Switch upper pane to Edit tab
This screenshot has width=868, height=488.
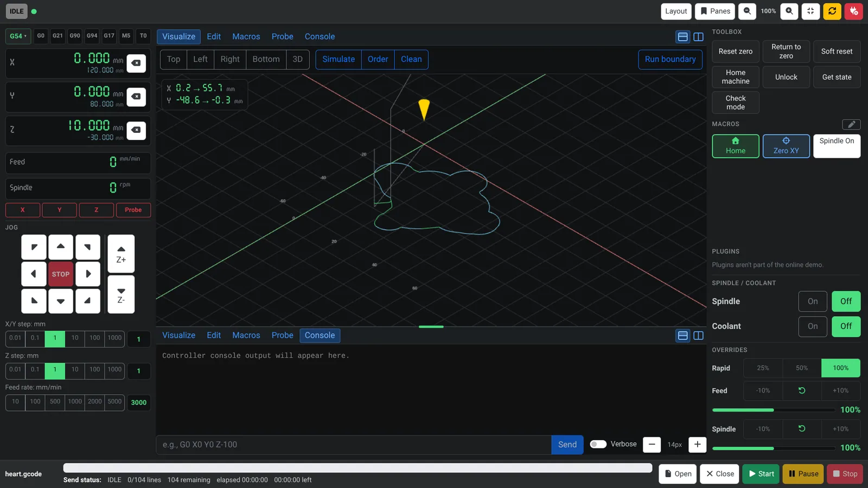click(214, 36)
